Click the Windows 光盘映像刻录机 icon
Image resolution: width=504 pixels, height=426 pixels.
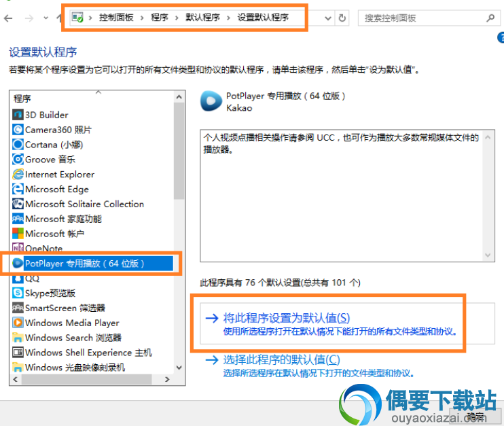click(x=18, y=367)
